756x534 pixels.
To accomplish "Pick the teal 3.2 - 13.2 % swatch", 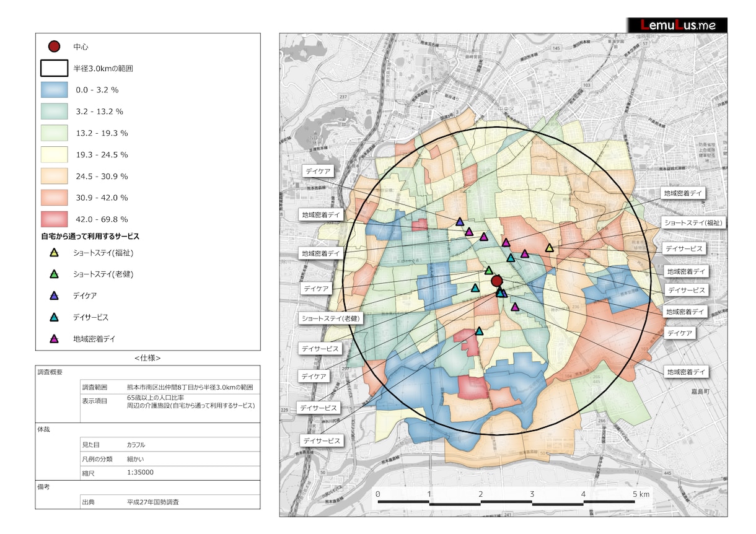I will [x=54, y=112].
